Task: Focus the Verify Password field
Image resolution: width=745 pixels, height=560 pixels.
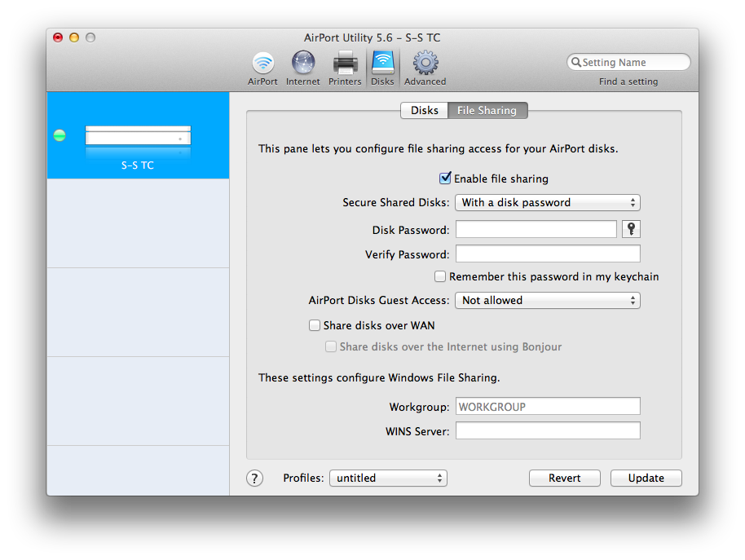Action: (x=548, y=254)
